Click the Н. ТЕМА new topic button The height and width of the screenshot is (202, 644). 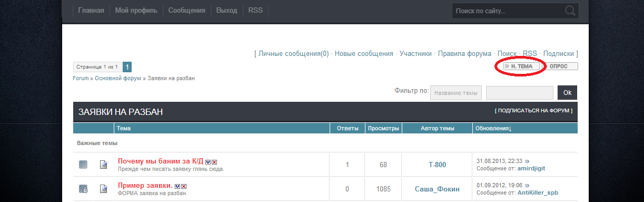click(x=521, y=66)
